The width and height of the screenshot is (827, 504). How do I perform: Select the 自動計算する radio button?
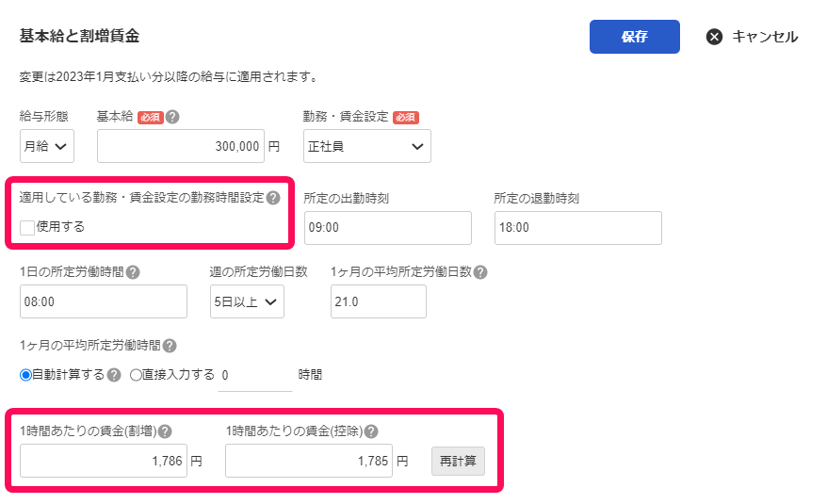pos(25,375)
